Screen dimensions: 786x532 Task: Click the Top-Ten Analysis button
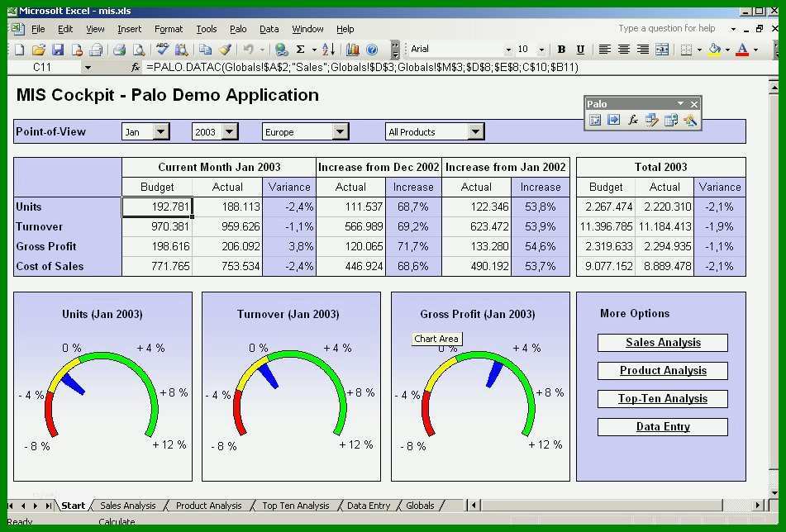[663, 399]
